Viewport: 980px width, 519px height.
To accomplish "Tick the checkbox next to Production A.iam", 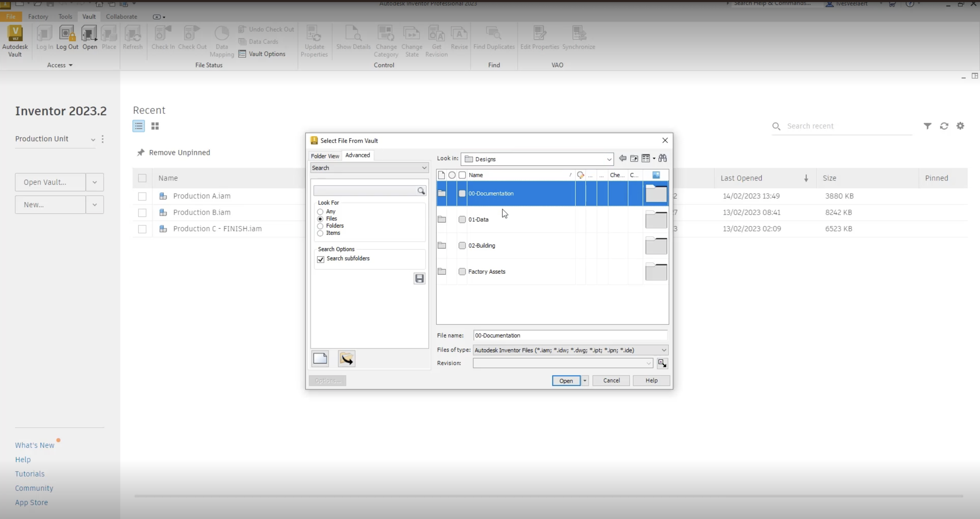I will click(x=142, y=196).
